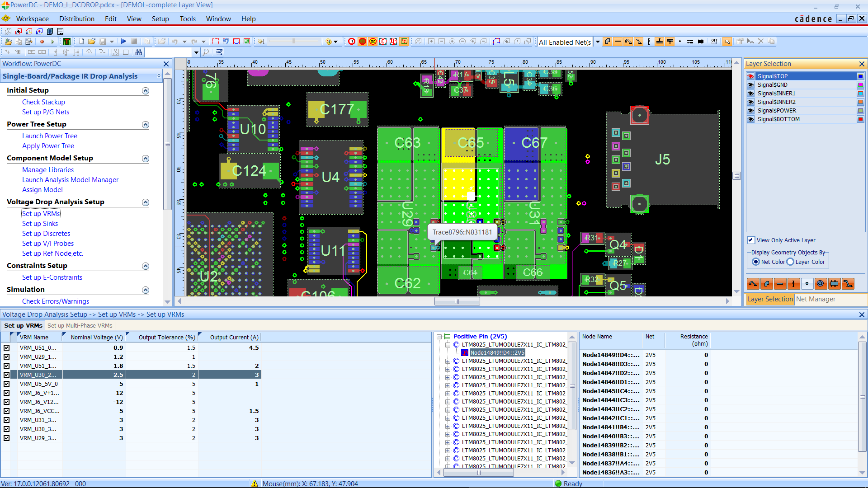Click the magnifier search icon in toolbar
Image resolution: width=868 pixels, height=488 pixels.
click(x=206, y=52)
